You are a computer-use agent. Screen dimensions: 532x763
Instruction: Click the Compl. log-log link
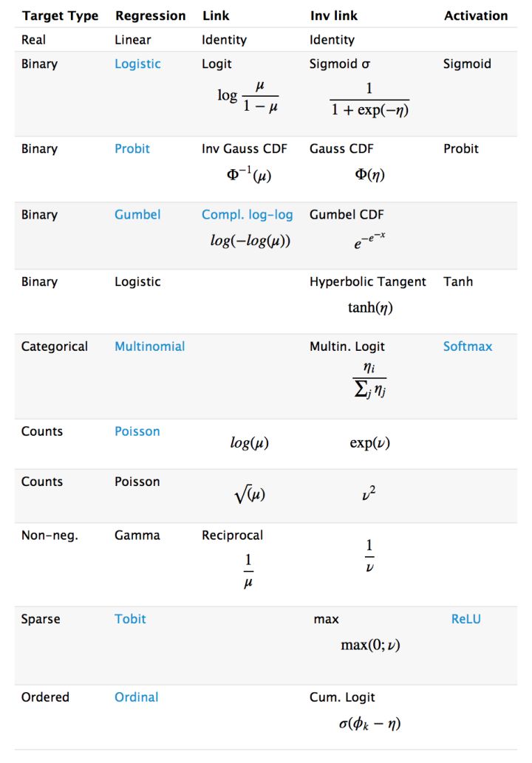(x=248, y=215)
